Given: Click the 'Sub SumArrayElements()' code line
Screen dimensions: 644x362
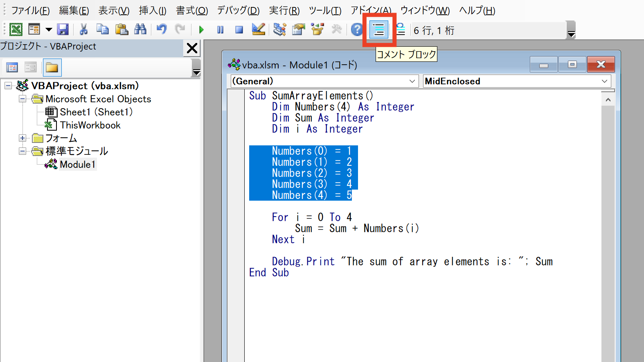Looking at the screenshot, I should click(311, 96).
